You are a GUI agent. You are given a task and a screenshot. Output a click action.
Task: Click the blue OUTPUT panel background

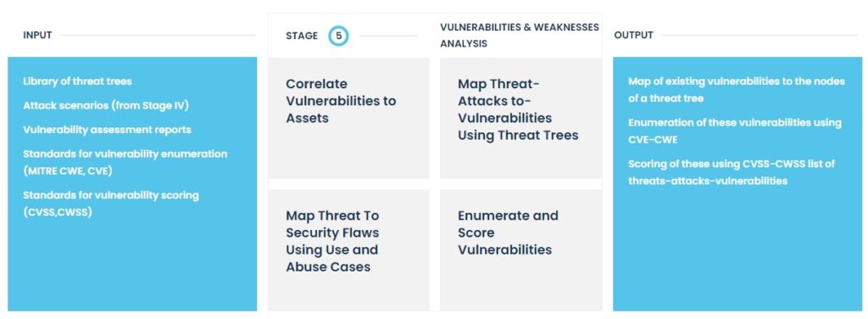pyautogui.click(x=737, y=249)
